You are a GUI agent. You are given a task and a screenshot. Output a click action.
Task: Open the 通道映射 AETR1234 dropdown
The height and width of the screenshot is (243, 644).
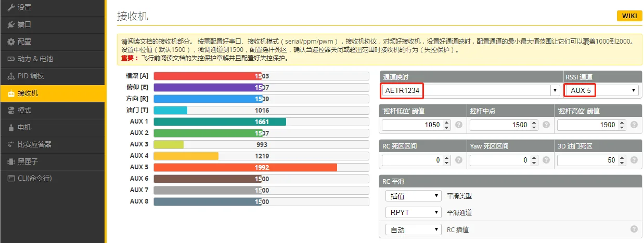pyautogui.click(x=470, y=90)
